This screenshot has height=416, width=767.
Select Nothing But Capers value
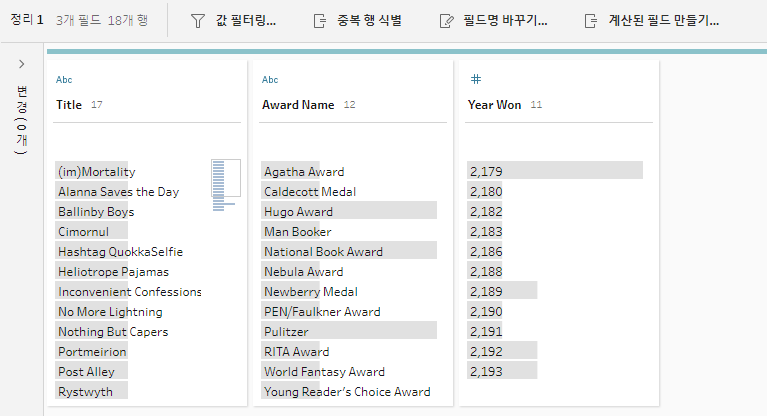click(x=113, y=332)
